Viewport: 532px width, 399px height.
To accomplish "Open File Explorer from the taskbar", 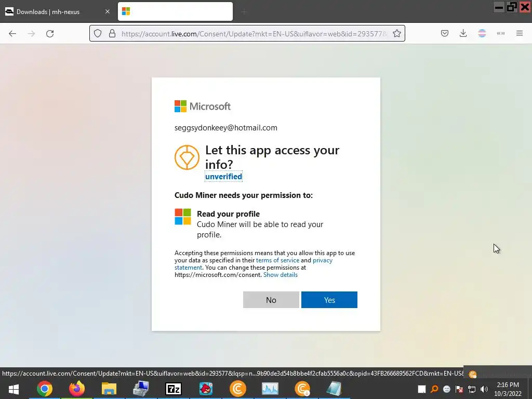I will (109, 389).
